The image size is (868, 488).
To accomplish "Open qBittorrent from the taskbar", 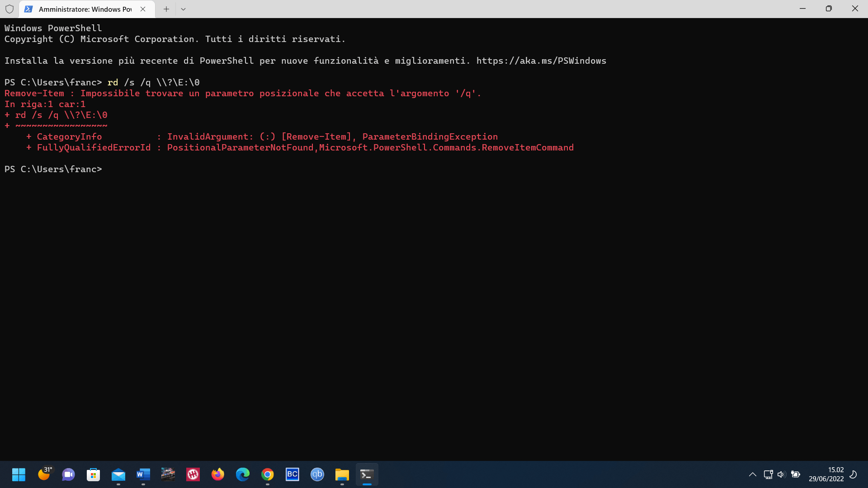I will click(x=317, y=474).
